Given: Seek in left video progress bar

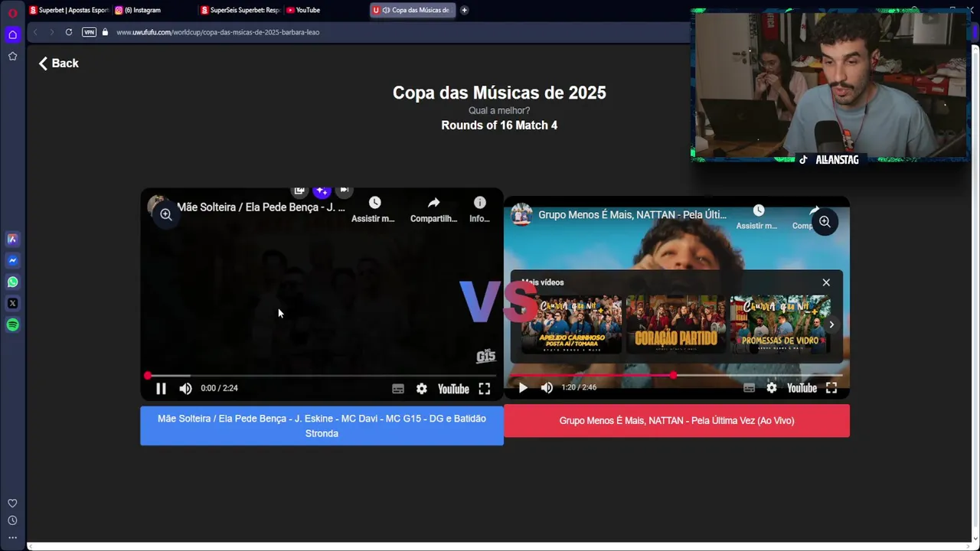Looking at the screenshot, I should point(322,376).
